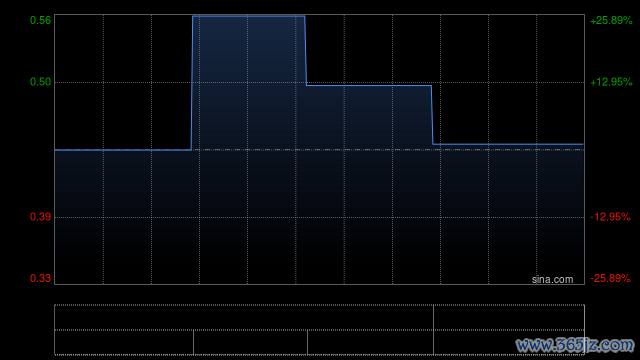The height and width of the screenshot is (360, 640).
Task: Click the -12.95% percentage label
Action: point(610,217)
